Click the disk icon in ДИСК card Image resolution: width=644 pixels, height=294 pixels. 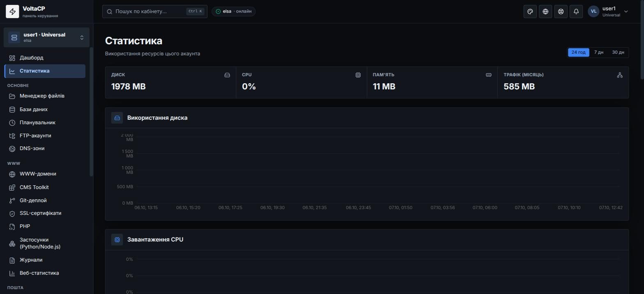[227, 75]
